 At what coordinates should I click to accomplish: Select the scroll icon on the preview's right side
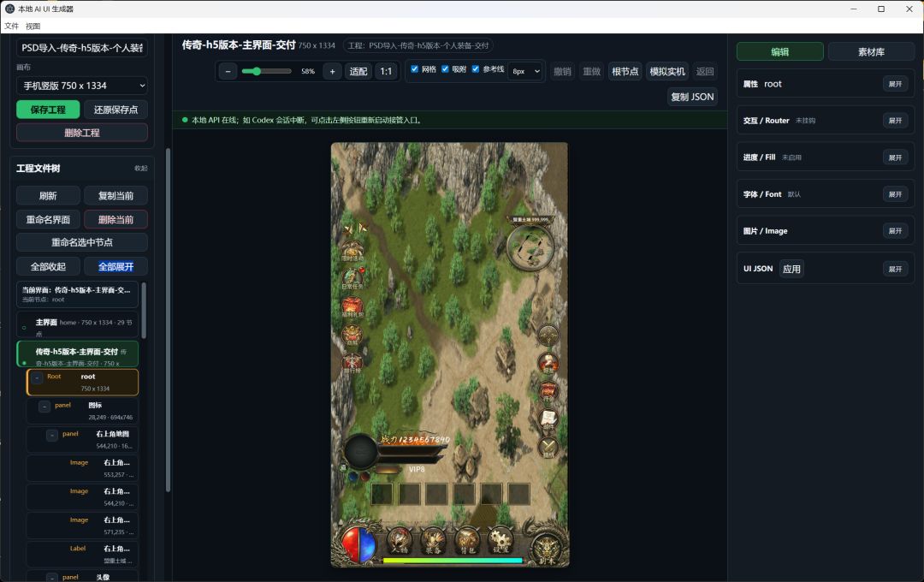click(x=548, y=419)
